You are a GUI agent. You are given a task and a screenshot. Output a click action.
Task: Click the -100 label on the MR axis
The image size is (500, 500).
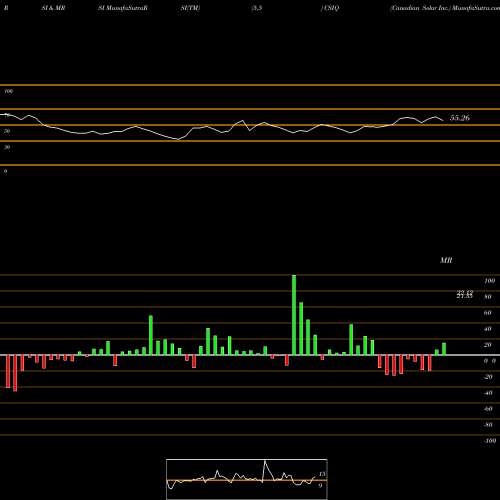pos(490,441)
